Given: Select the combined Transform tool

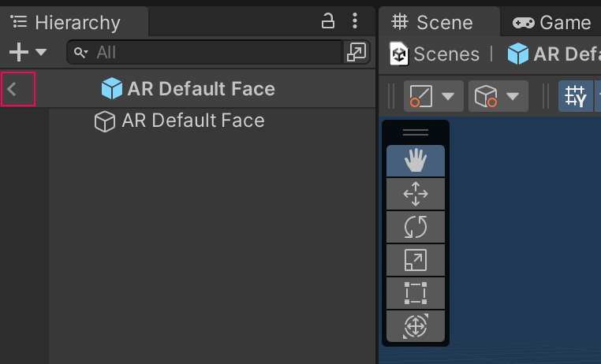Looking at the screenshot, I should [416, 325].
